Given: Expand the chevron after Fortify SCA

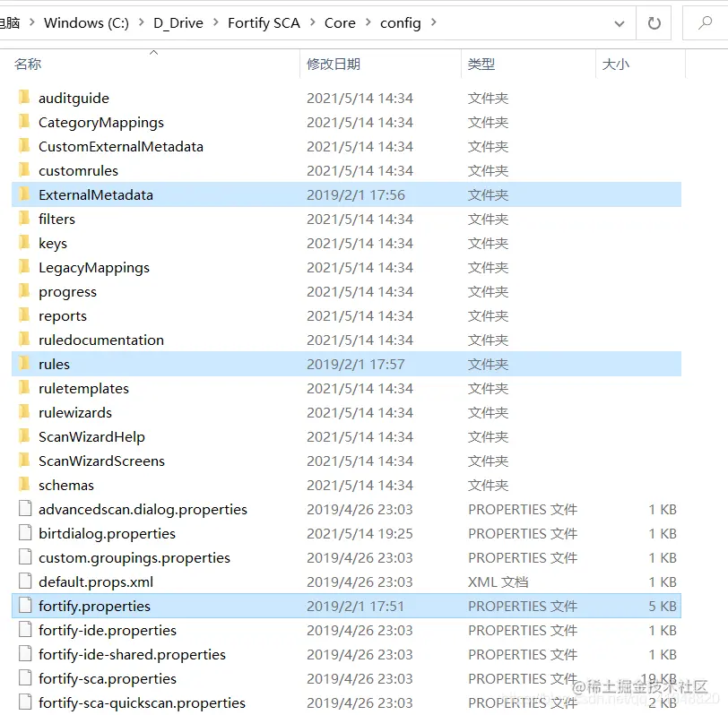Looking at the screenshot, I should pyautogui.click(x=313, y=22).
